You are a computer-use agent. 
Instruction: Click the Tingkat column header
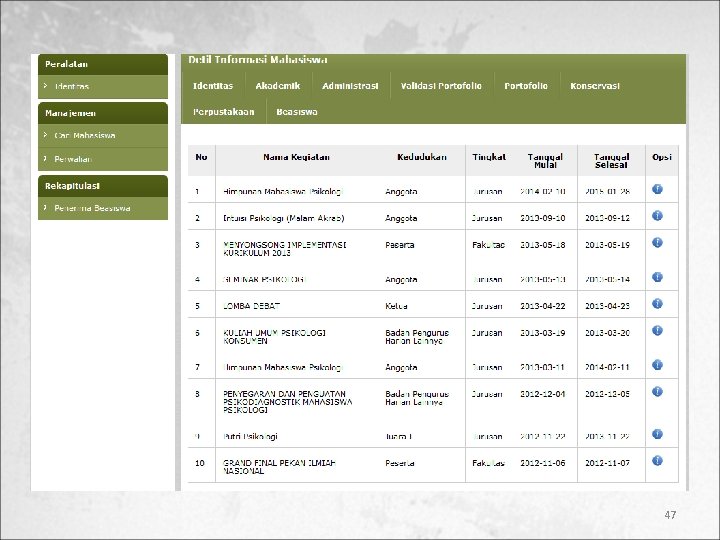[x=489, y=157]
